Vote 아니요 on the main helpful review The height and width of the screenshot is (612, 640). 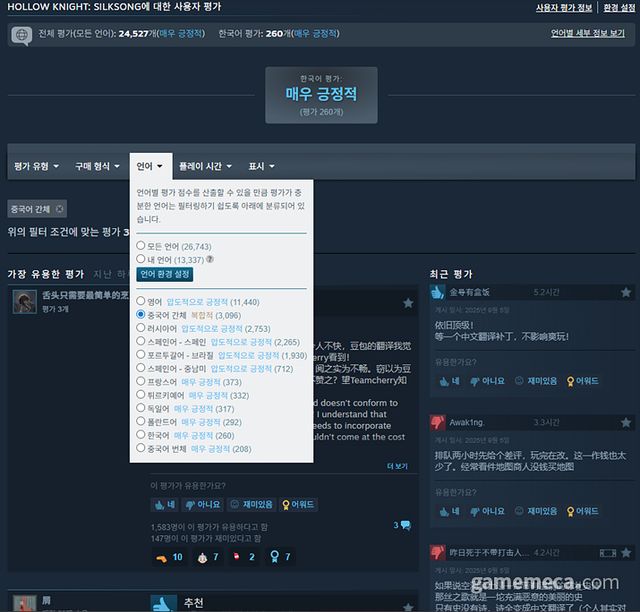pyautogui.click(x=202, y=505)
